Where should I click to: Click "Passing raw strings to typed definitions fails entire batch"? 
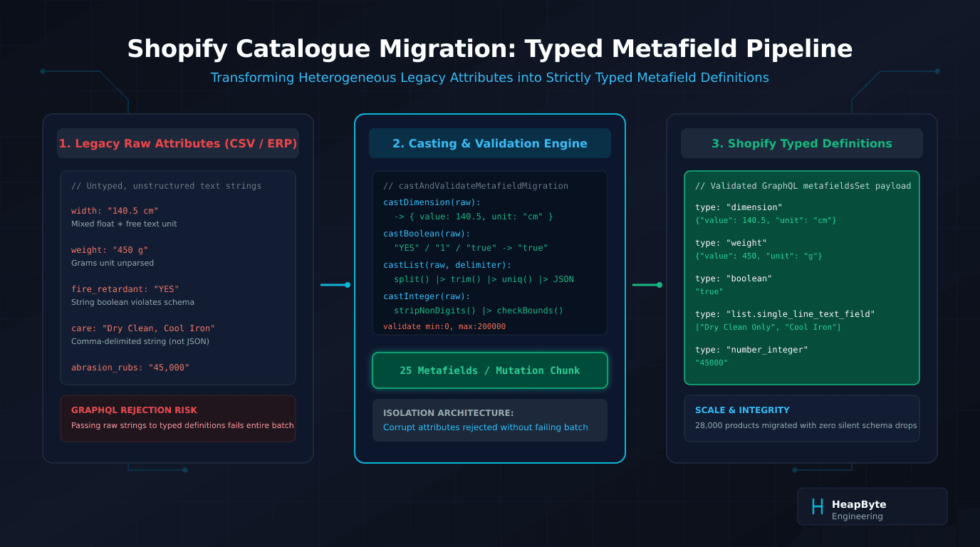pyautogui.click(x=182, y=426)
